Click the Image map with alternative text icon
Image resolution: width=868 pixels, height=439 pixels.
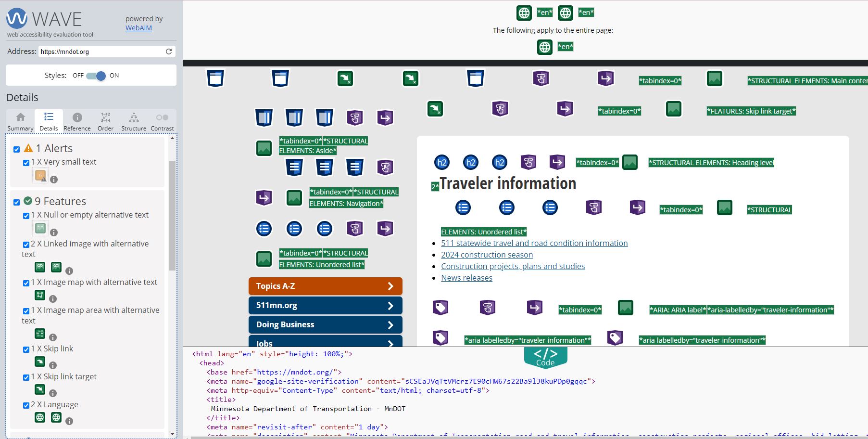40,295
